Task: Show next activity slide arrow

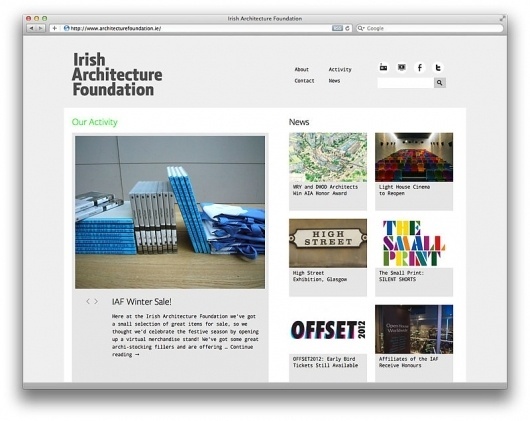Action: pos(96,301)
